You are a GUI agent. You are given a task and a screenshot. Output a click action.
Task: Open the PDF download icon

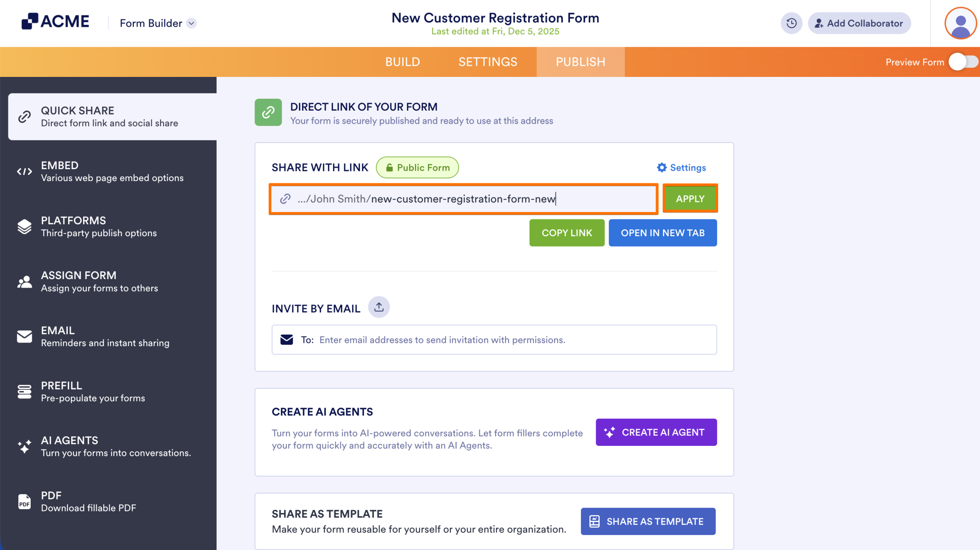(x=24, y=501)
